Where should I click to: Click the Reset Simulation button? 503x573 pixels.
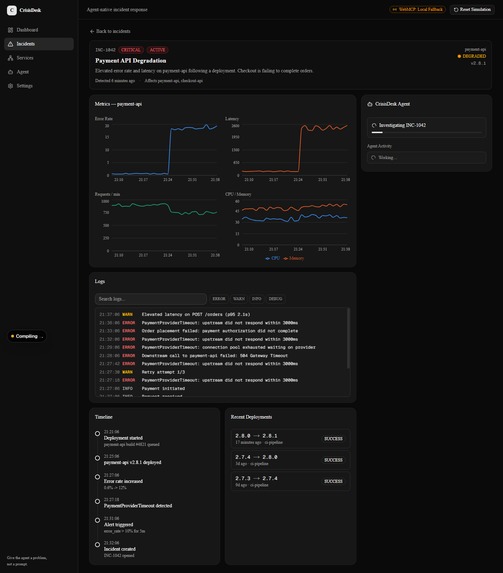[x=472, y=10]
